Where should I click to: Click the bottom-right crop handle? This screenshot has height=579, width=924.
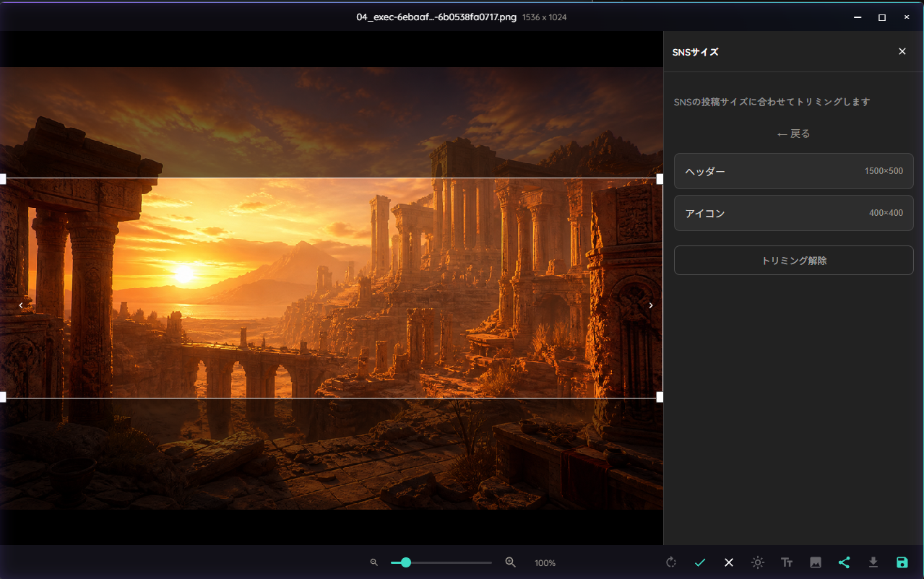tap(660, 397)
